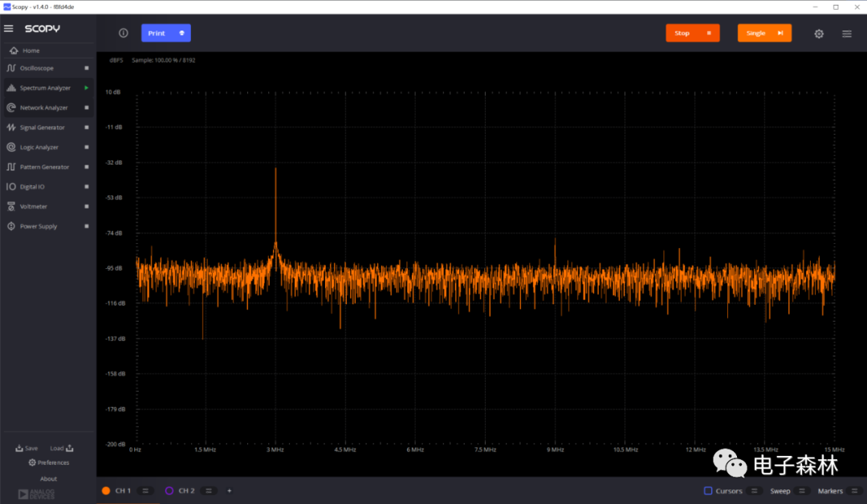Open the Digital IO tool

(48, 187)
